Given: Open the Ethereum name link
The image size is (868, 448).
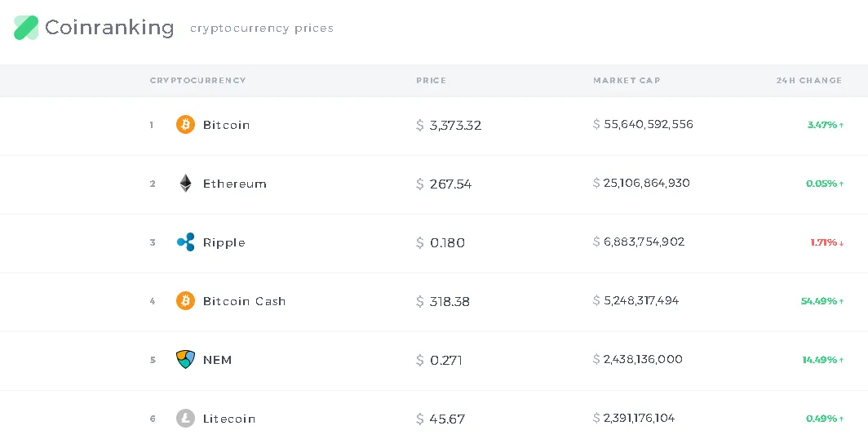Looking at the screenshot, I should click(x=235, y=184).
